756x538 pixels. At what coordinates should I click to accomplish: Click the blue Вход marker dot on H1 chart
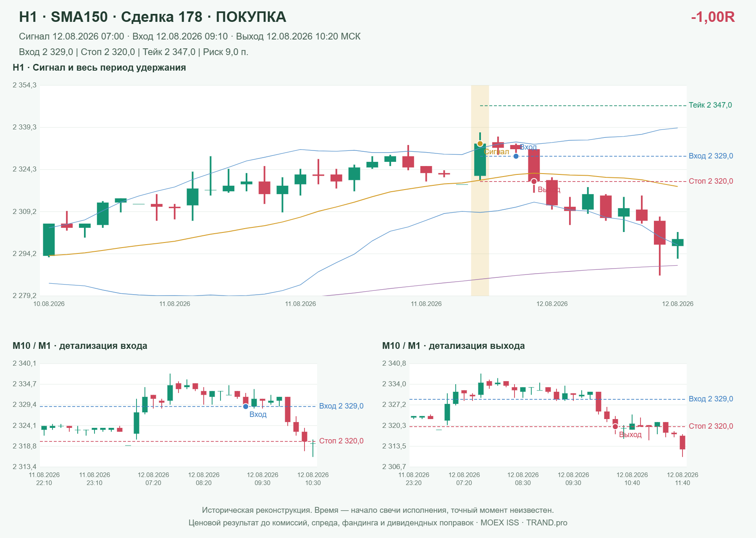point(516,156)
